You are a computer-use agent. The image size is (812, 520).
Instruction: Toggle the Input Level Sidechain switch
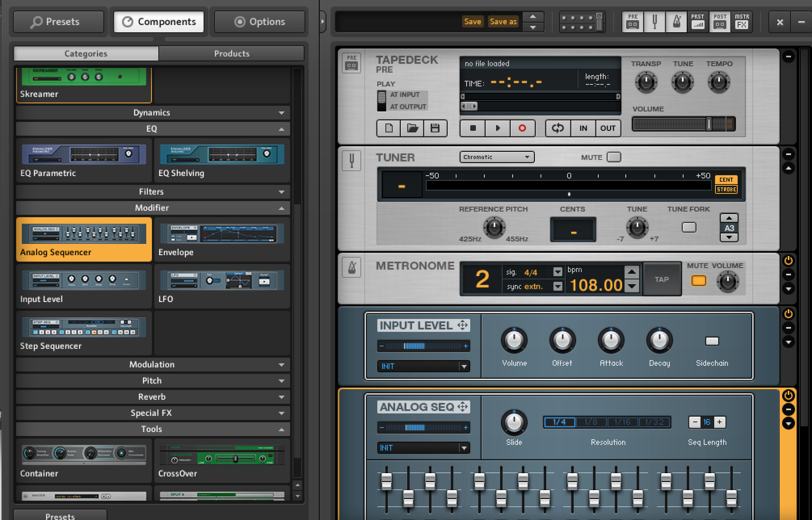coord(712,341)
